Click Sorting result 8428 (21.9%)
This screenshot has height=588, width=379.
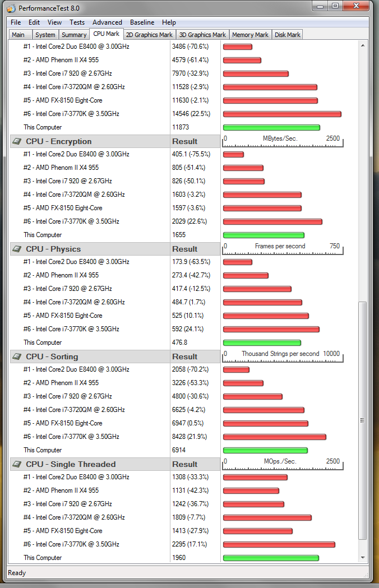pyautogui.click(x=189, y=437)
